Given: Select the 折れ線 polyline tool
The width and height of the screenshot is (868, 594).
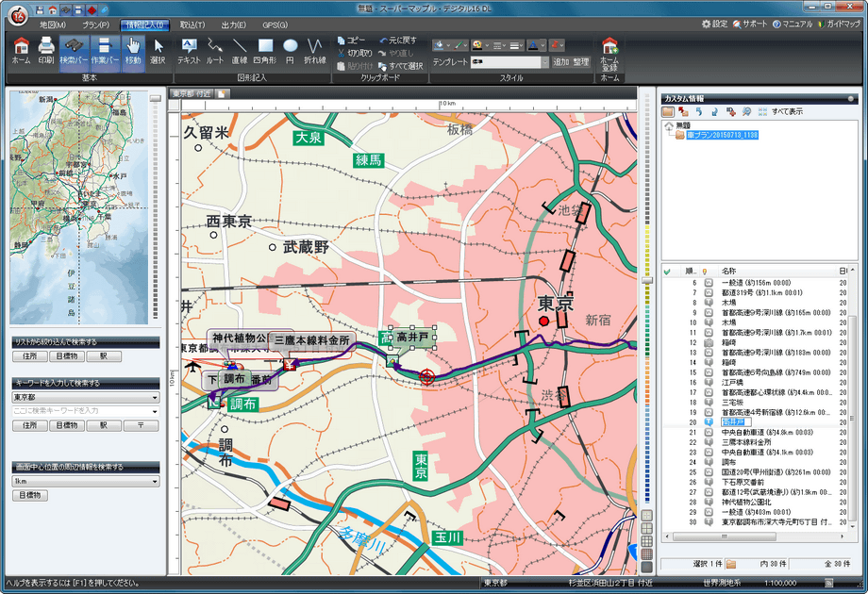Looking at the screenshot, I should tap(315, 51).
